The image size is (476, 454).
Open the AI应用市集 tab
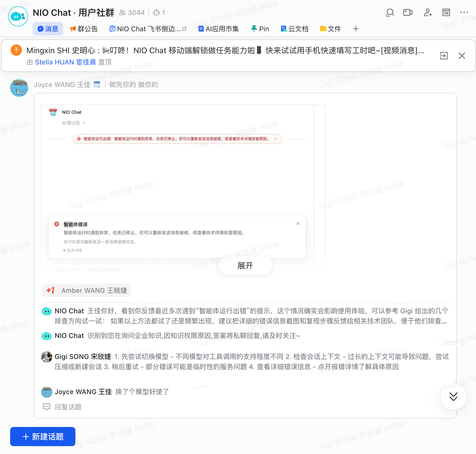point(219,29)
